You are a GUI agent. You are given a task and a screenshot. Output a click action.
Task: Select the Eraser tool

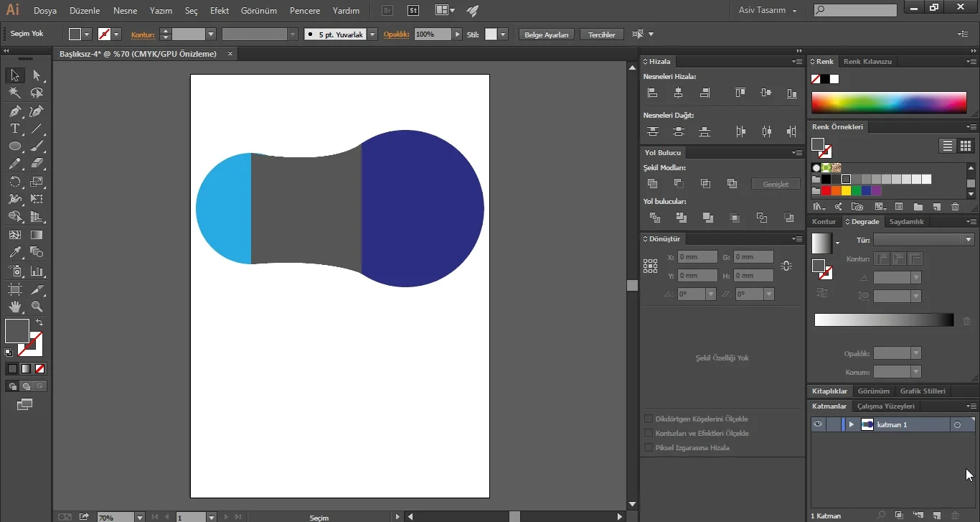(x=37, y=164)
